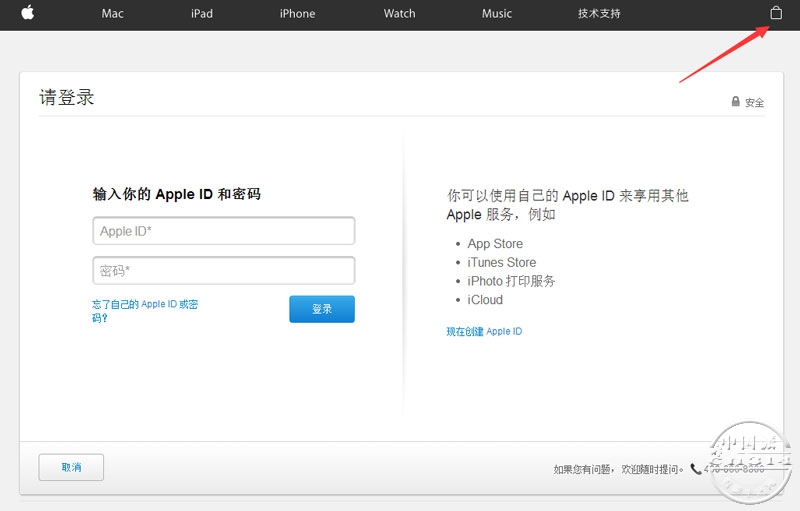Click the Apple logo icon
Image resolution: width=800 pixels, height=511 pixels.
click(28, 12)
